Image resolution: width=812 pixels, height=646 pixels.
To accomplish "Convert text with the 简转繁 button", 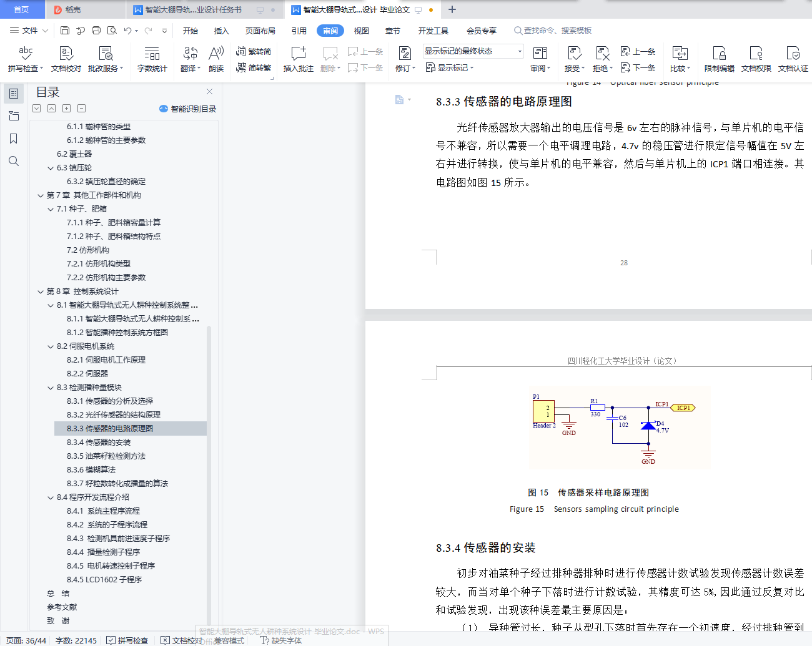I will click(x=254, y=67).
